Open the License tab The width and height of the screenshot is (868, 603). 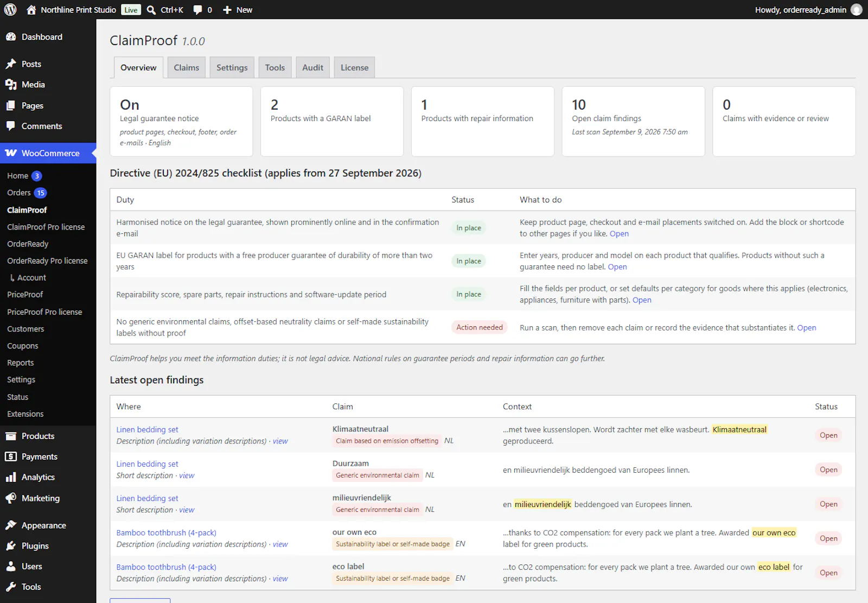pyautogui.click(x=354, y=67)
